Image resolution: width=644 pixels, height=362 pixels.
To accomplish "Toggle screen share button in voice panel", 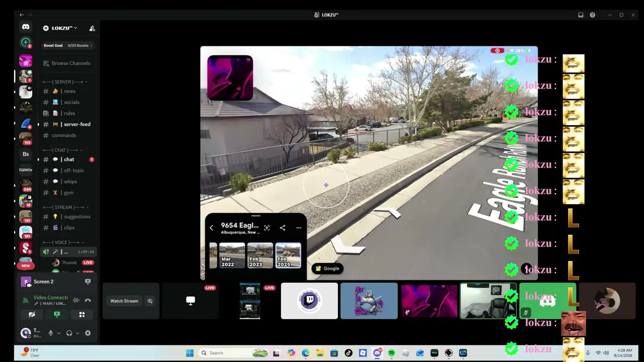I will click(x=57, y=315).
